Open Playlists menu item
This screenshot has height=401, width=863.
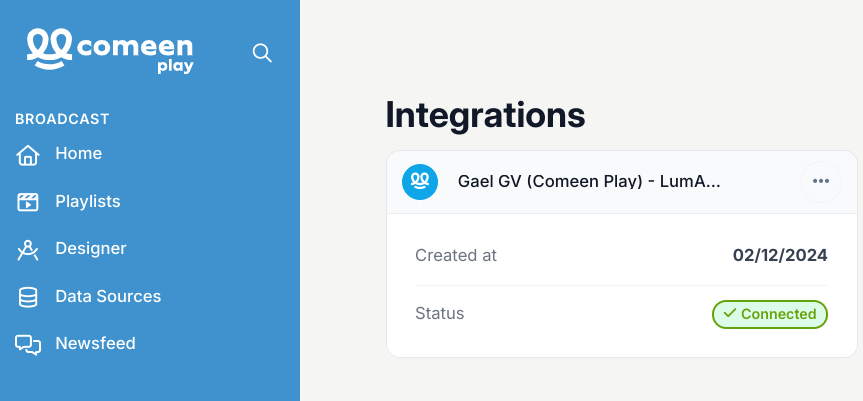(x=88, y=202)
